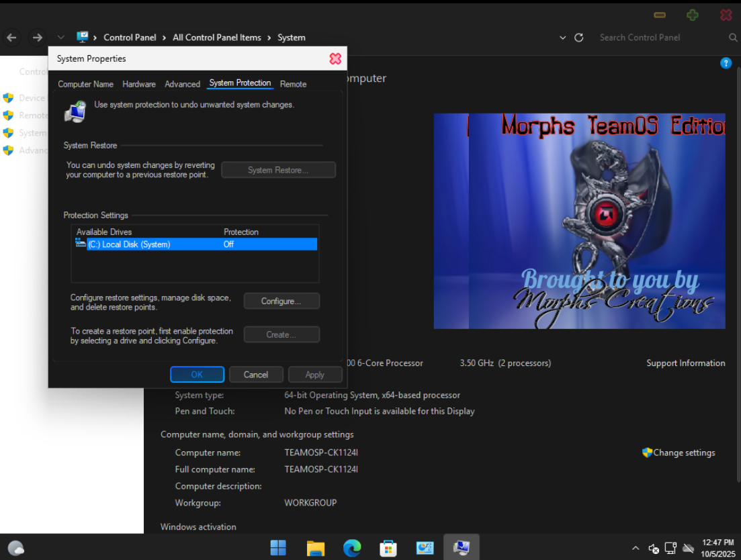Image resolution: width=741 pixels, height=560 pixels.
Task: Switch to the Computer Name tab
Action: tap(85, 84)
